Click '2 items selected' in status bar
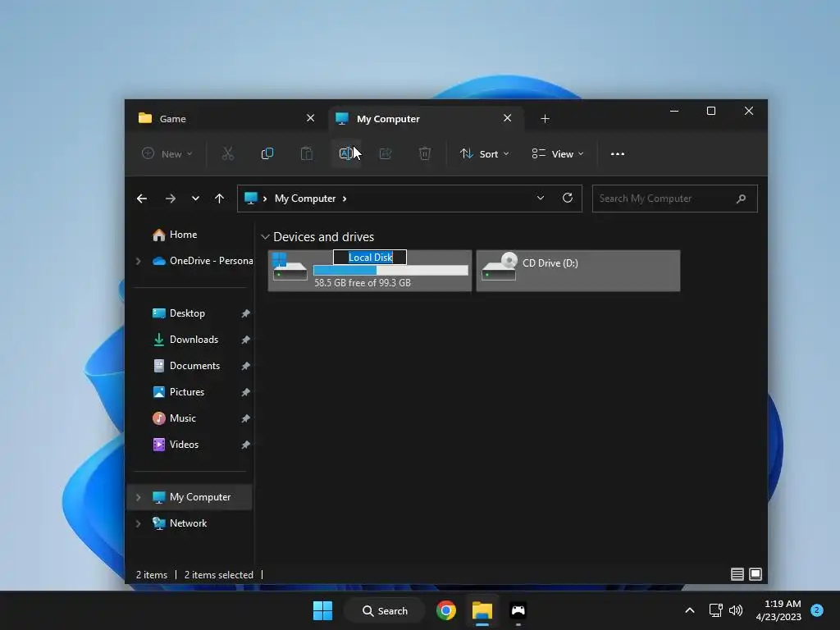The image size is (840, 630). point(218,575)
